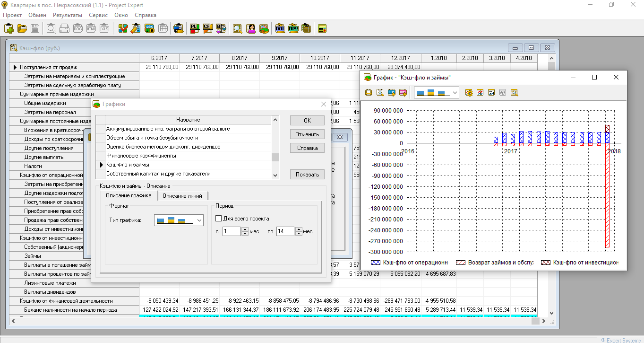The height and width of the screenshot is (343, 644).
Task: Click the Отменить button
Action: click(307, 134)
